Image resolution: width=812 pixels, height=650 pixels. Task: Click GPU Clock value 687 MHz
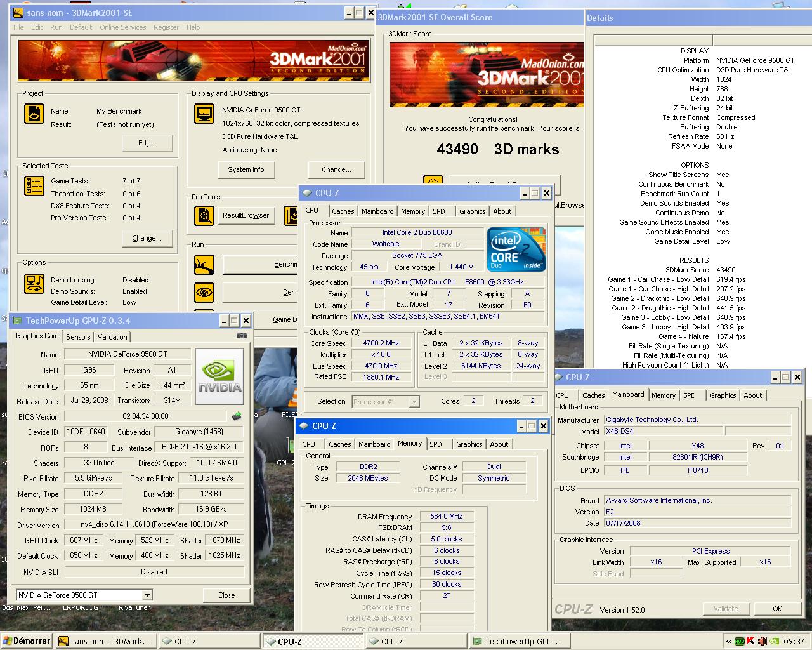pos(84,540)
